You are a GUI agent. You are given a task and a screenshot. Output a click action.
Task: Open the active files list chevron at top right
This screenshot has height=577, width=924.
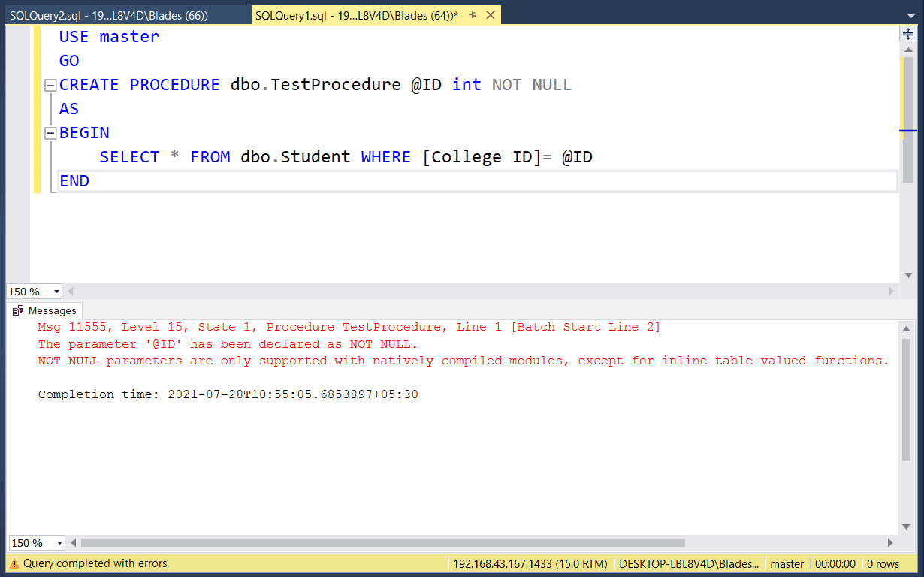(x=910, y=14)
